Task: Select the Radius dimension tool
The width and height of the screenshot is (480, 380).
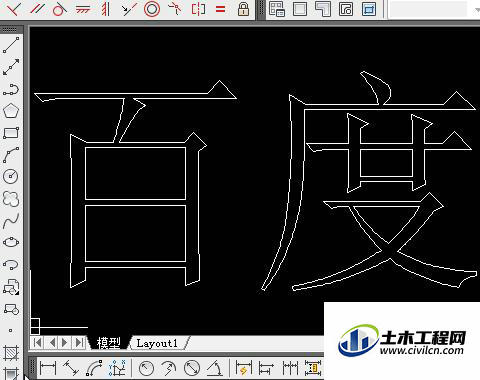Action: 146,369
